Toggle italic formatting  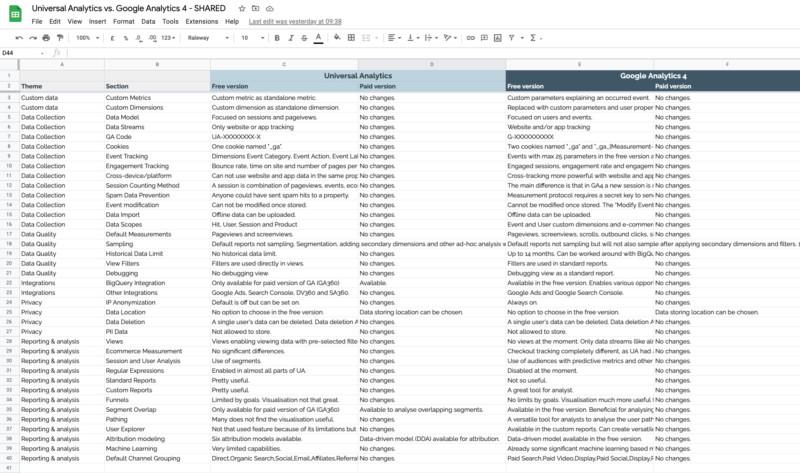point(291,38)
